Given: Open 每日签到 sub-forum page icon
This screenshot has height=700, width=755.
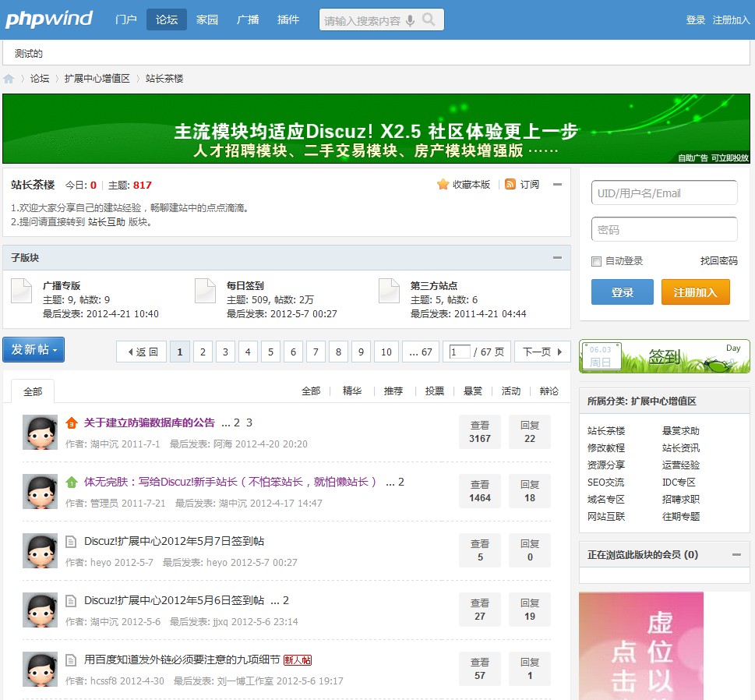Looking at the screenshot, I should click(x=205, y=291).
